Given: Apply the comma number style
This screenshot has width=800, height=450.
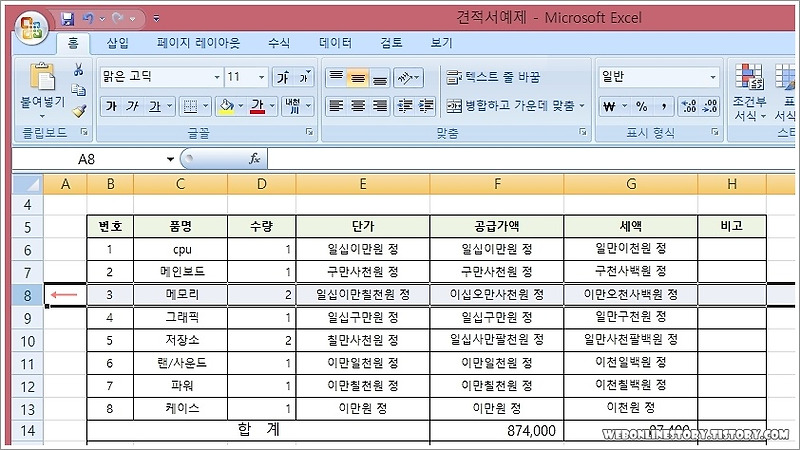Looking at the screenshot, I should tap(663, 107).
